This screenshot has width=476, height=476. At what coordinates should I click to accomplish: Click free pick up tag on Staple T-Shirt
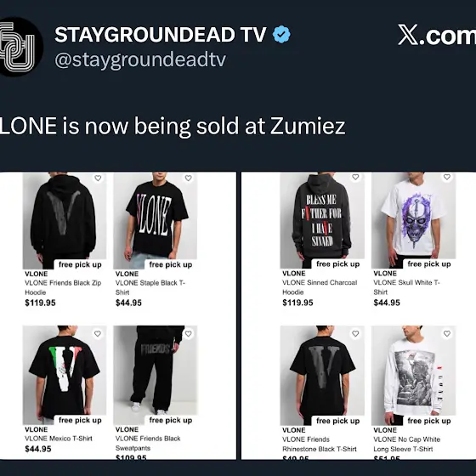(171, 264)
